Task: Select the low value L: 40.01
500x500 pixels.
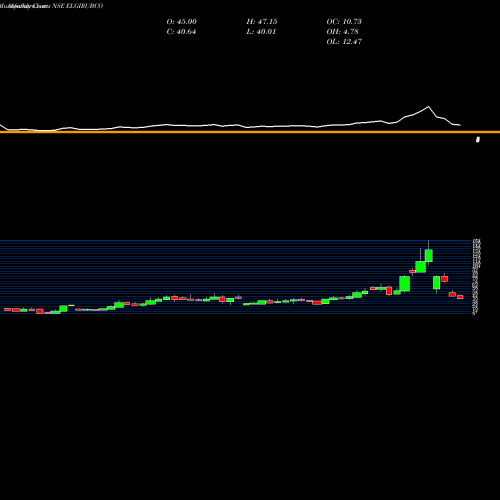Action: point(261,32)
